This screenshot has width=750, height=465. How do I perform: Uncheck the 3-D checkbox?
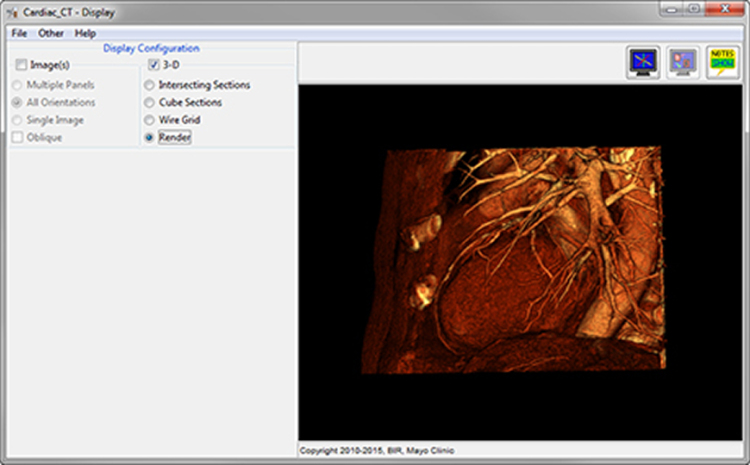point(153,65)
